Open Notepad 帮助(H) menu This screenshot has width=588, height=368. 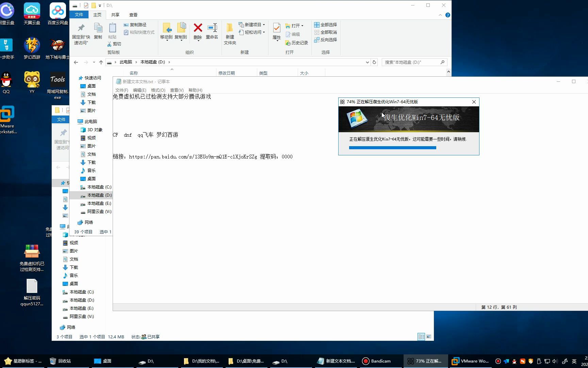[195, 90]
